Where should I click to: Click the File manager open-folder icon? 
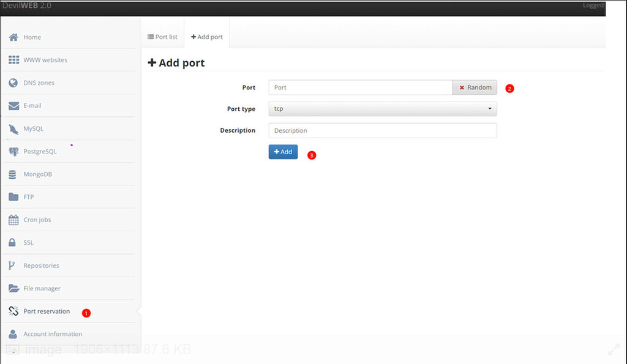(x=13, y=289)
